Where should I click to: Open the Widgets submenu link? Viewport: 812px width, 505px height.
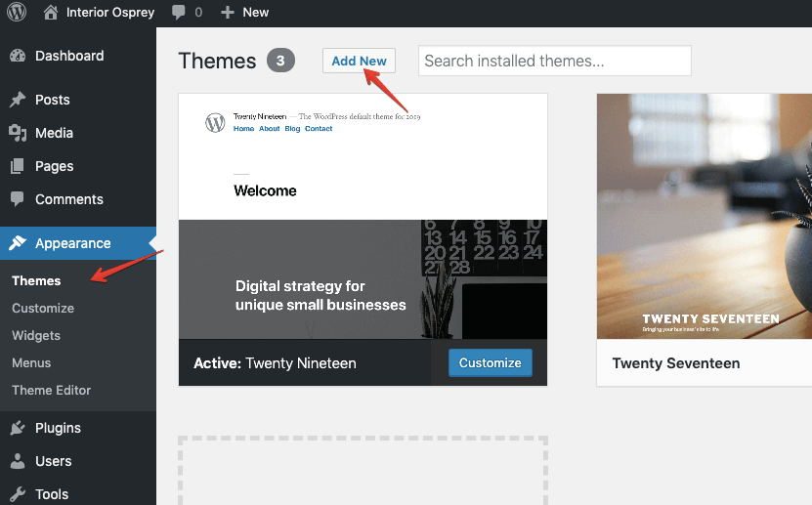point(36,335)
